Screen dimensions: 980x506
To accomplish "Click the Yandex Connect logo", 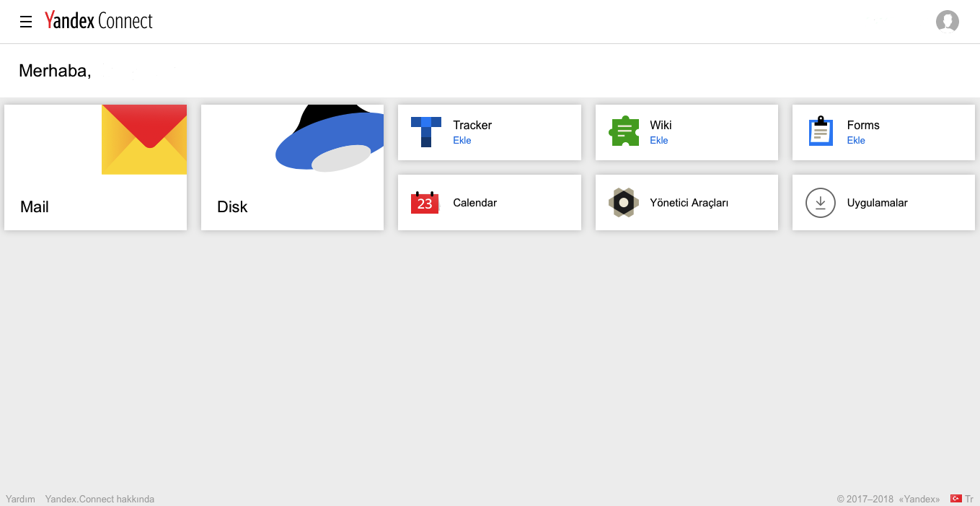I will [x=99, y=20].
